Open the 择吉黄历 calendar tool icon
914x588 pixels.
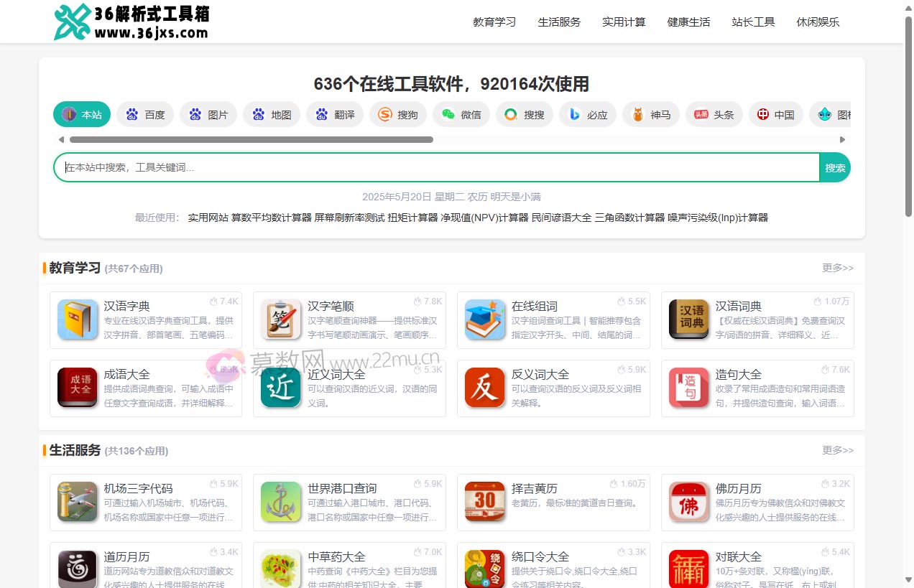(484, 503)
